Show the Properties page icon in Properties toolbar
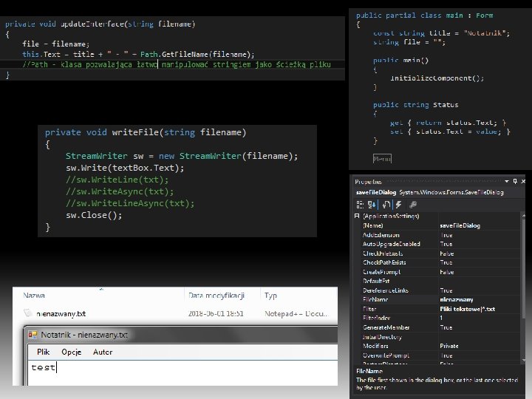This screenshot has width=532, height=399. [x=386, y=205]
